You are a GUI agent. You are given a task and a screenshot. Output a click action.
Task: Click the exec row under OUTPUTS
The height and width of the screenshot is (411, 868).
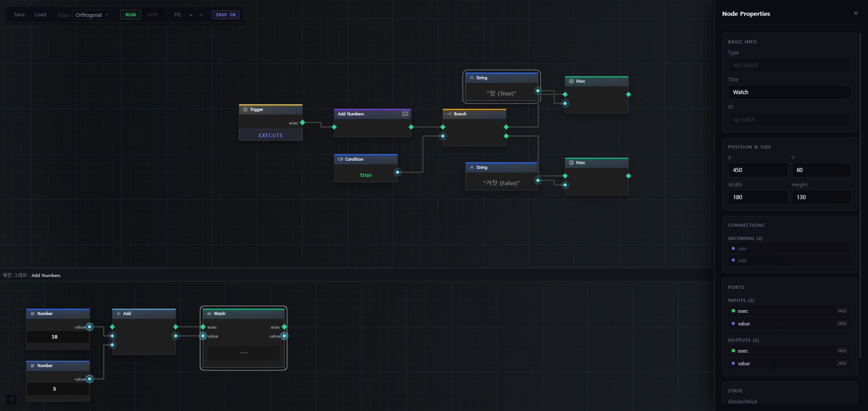pos(790,351)
